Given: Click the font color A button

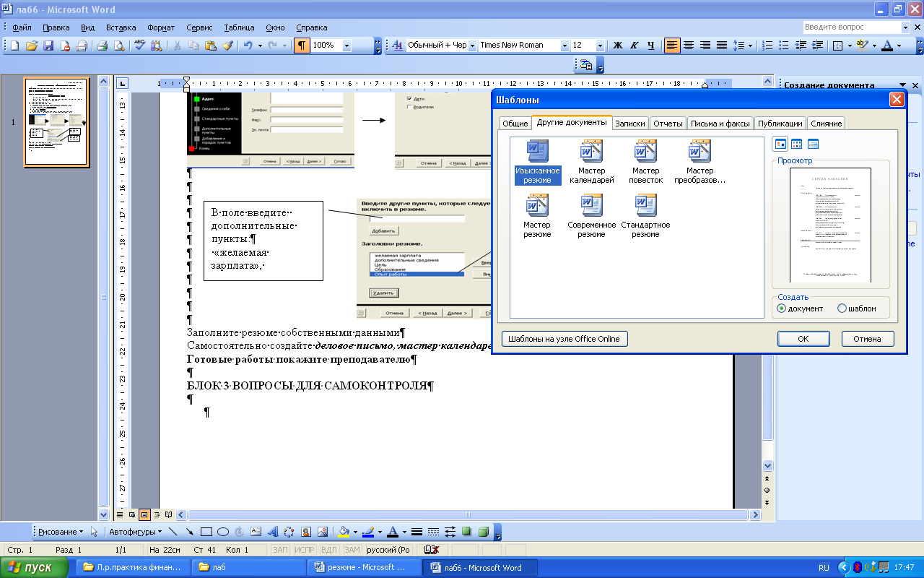Looking at the screenshot, I should pos(886,46).
